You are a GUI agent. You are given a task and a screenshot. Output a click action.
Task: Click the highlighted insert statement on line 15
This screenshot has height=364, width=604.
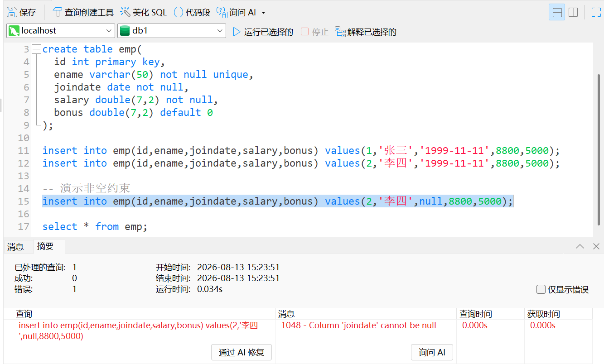click(x=278, y=201)
